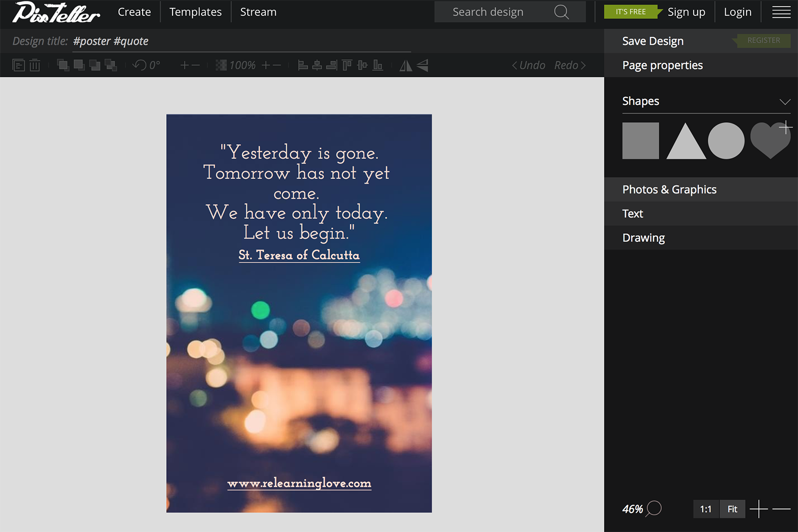Screen dimensions: 798x532
Task: Click the duplicate element icon in toolbar
Action: (x=18, y=65)
